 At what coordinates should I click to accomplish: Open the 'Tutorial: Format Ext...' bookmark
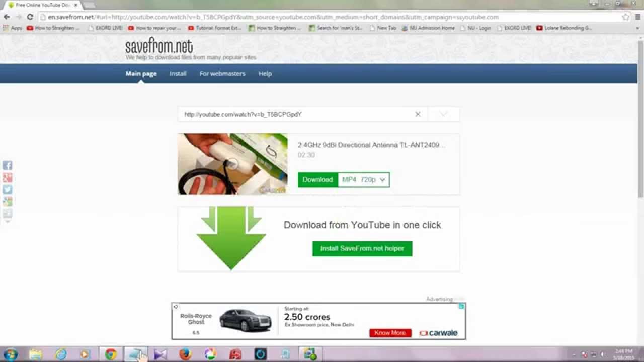(x=215, y=28)
